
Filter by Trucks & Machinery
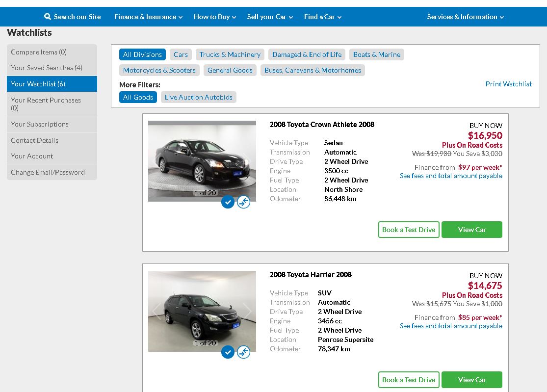coord(230,54)
